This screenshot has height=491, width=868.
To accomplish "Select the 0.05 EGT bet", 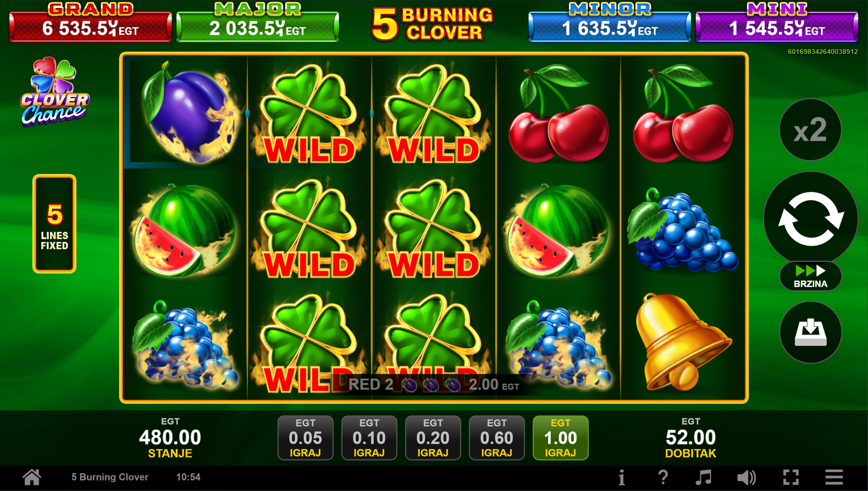I will (x=305, y=438).
